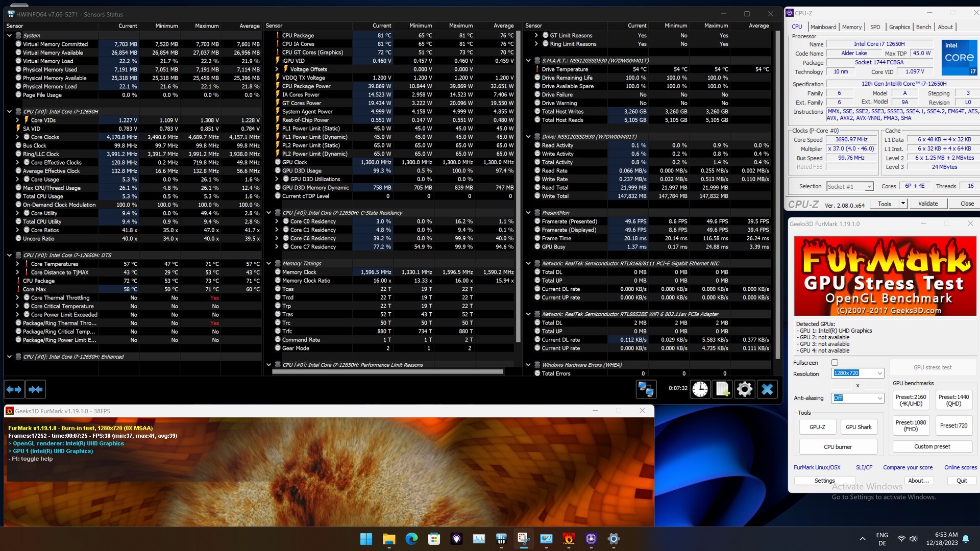Image resolution: width=980 pixels, height=551 pixels.
Task: Click HWiNFO right column vertical scrollbar
Action: (778, 194)
